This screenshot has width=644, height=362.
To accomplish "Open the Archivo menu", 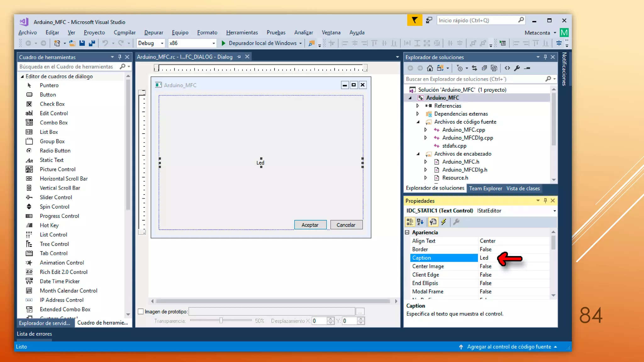I will pyautogui.click(x=27, y=32).
